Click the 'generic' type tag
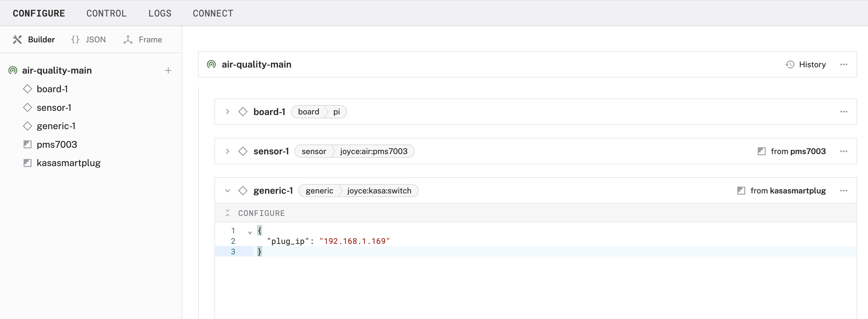This screenshot has height=319, width=868. click(x=319, y=191)
